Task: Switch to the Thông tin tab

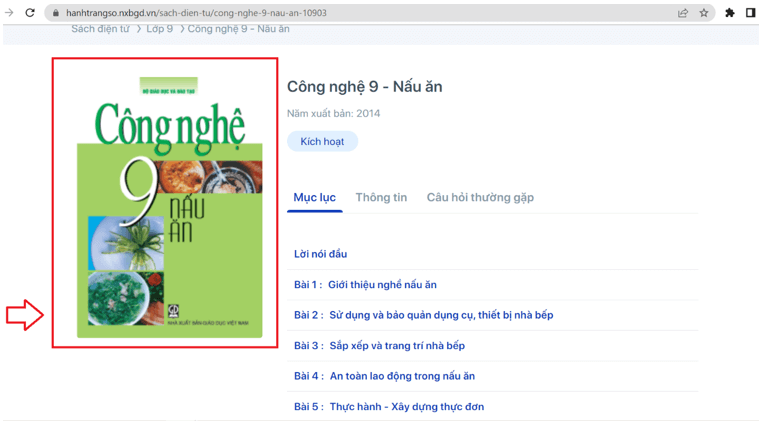Action: coord(381,198)
